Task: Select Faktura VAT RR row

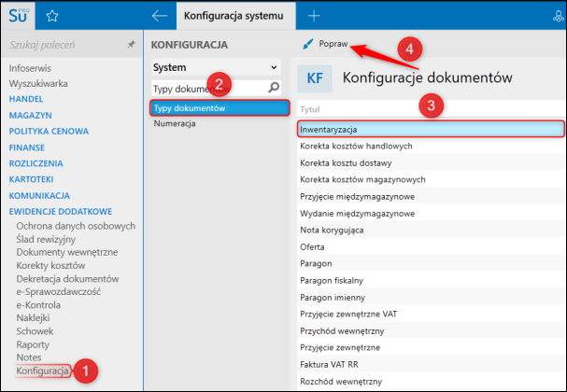Action: (x=431, y=365)
